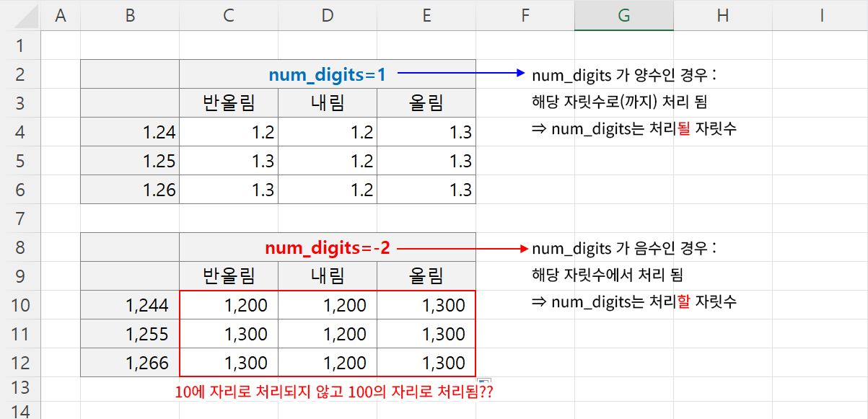The height and width of the screenshot is (419, 868).
Task: Click the empty label cell B8
Action: click(x=130, y=247)
